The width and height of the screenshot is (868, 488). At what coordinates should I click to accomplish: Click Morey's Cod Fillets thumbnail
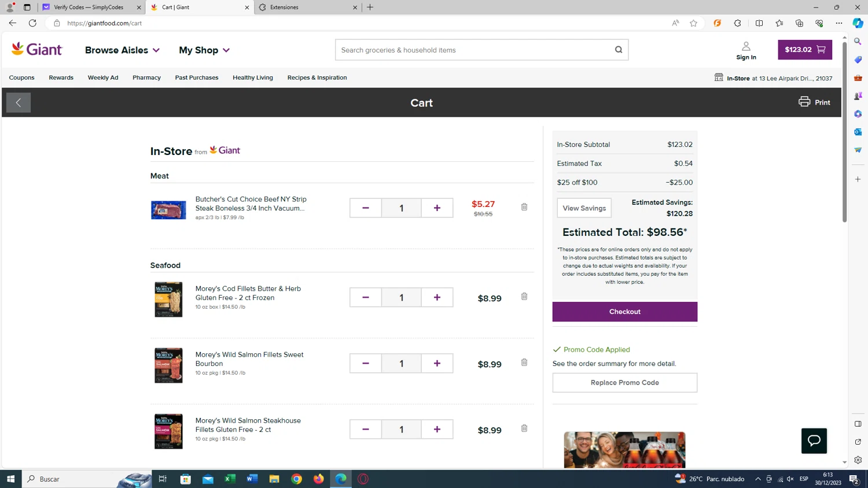coord(168,300)
